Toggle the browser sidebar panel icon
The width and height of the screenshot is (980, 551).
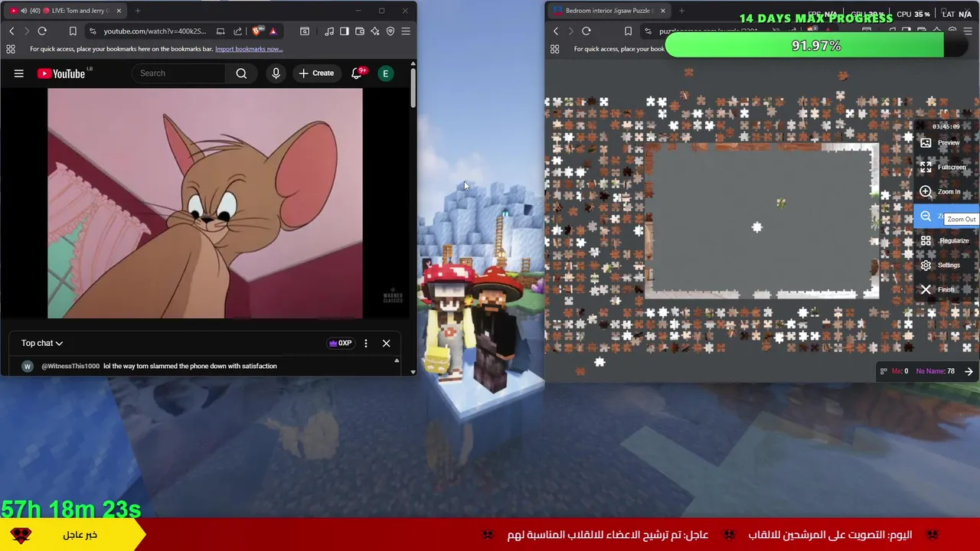(x=345, y=31)
